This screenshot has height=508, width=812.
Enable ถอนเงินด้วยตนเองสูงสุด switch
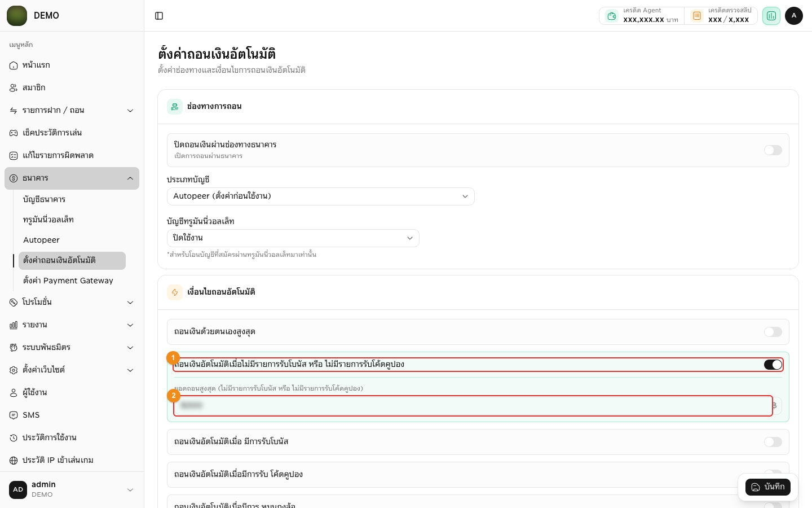click(773, 332)
